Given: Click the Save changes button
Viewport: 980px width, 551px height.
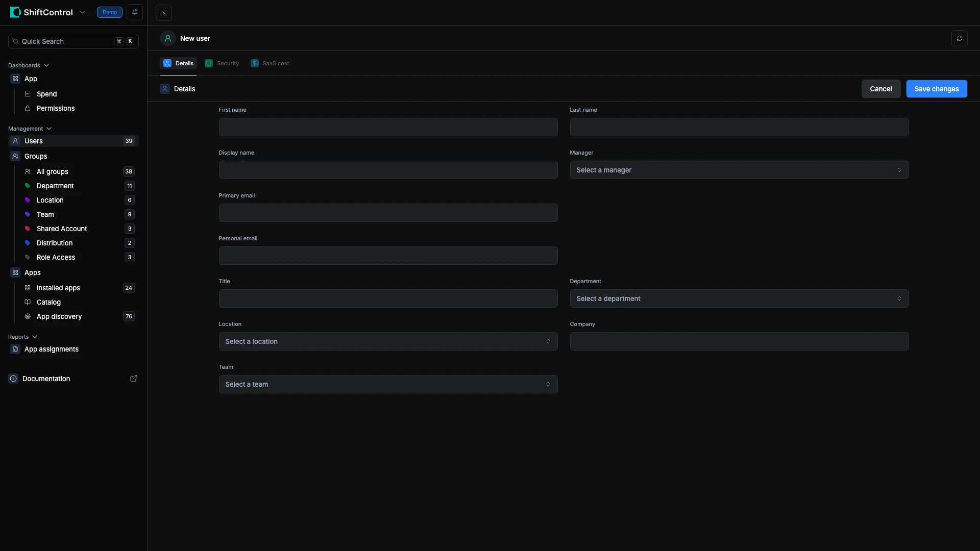Looking at the screenshot, I should [936, 89].
